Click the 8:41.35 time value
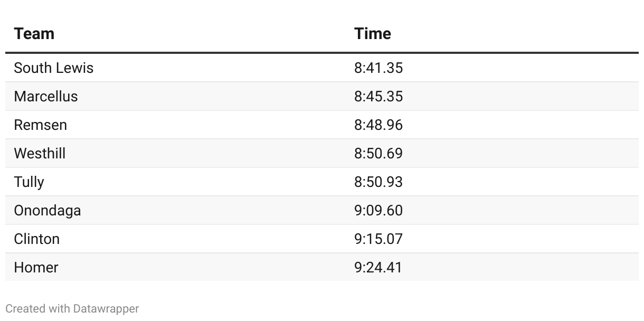 [x=378, y=68]
